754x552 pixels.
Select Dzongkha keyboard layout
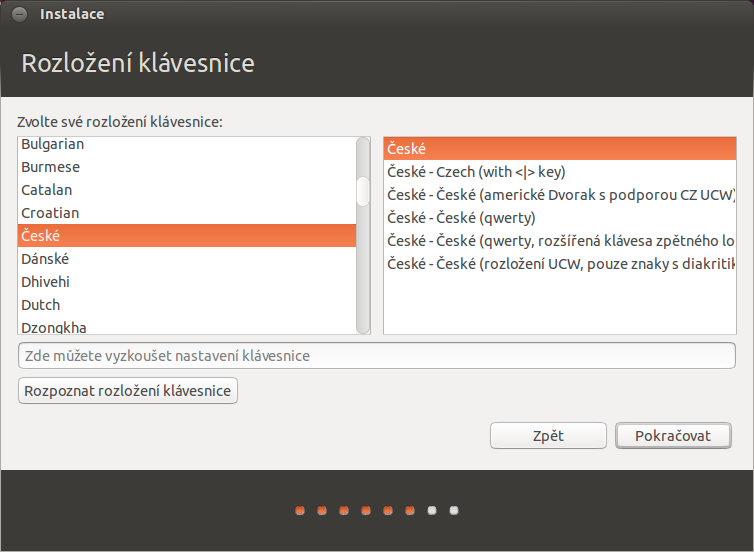click(x=187, y=326)
